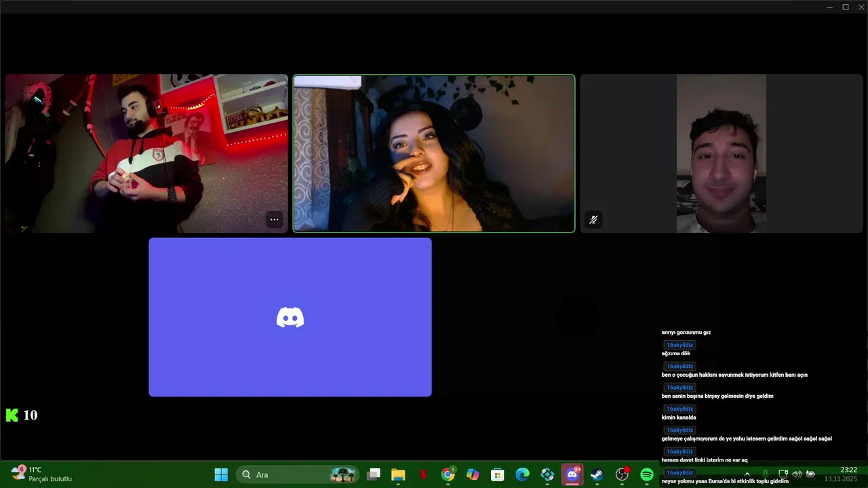Screen dimensions: 868x488
Task: Open the weather widget showing 11°C
Action: click(x=42, y=474)
